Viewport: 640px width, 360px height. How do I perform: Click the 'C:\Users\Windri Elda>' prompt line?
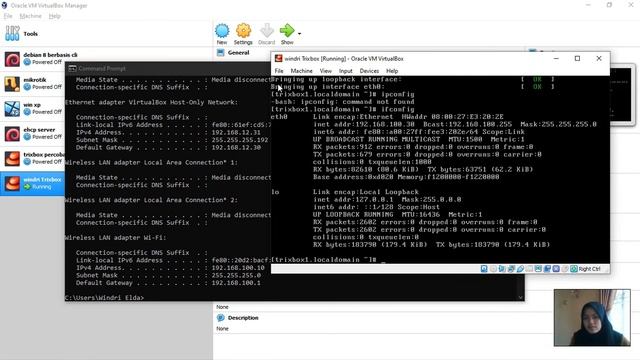[x=104, y=298]
